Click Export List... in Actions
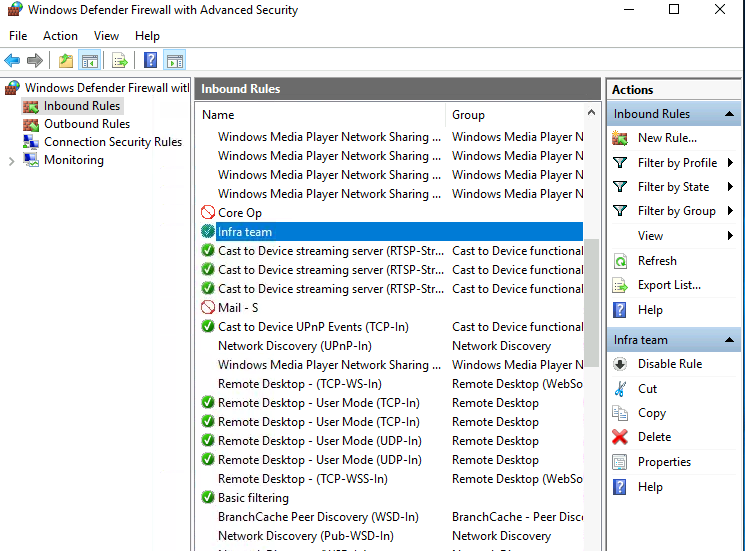 (x=669, y=285)
